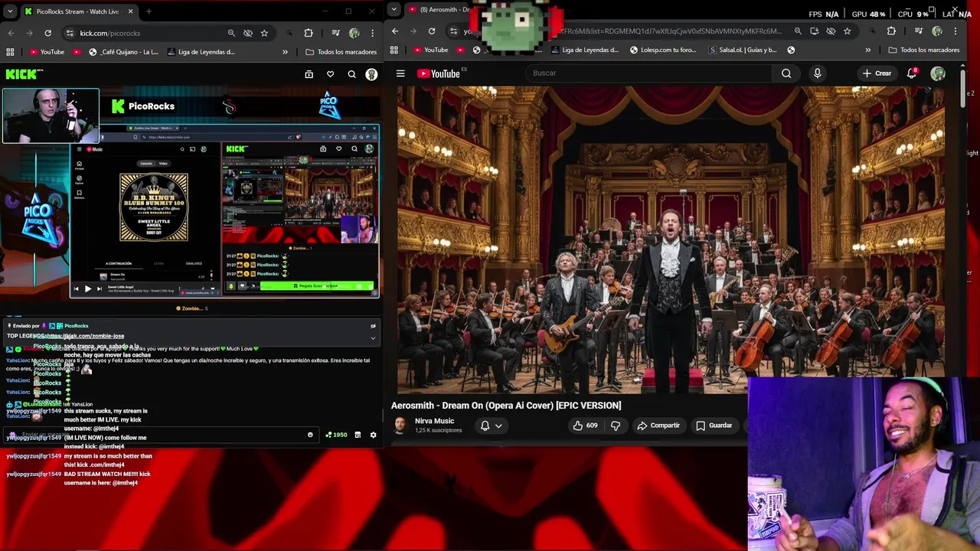Open the tab search dropdown in YouTube window

click(394, 9)
